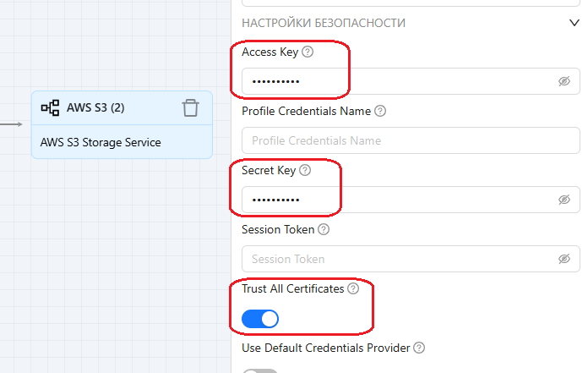Focus the Session Token input field

point(397,259)
